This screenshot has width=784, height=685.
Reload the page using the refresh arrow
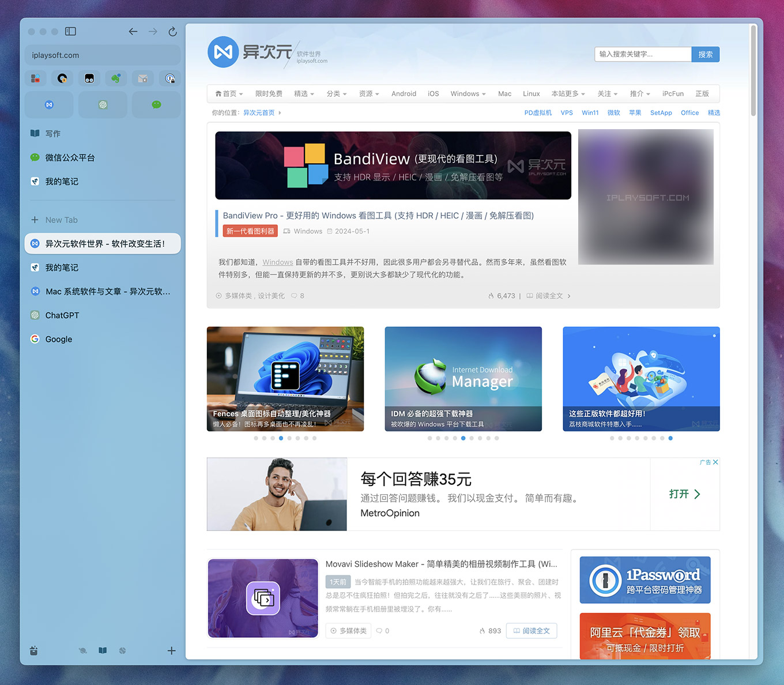click(172, 32)
